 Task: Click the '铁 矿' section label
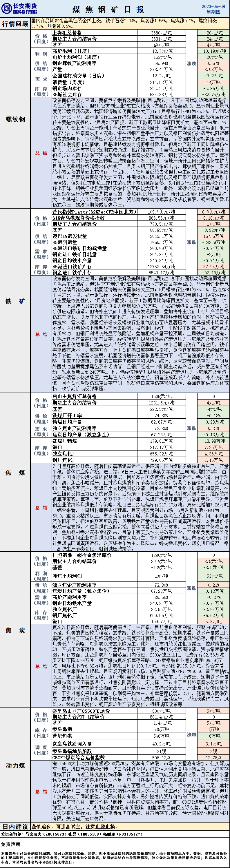click(15, 301)
